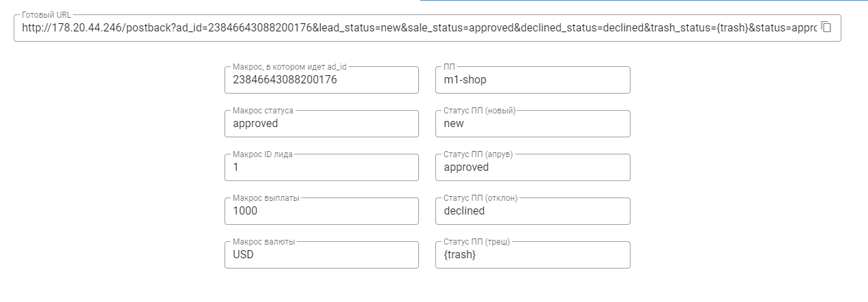This screenshot has width=868, height=302.
Task: Click the 'Статус ПП (новый)' label text
Action: [480, 110]
